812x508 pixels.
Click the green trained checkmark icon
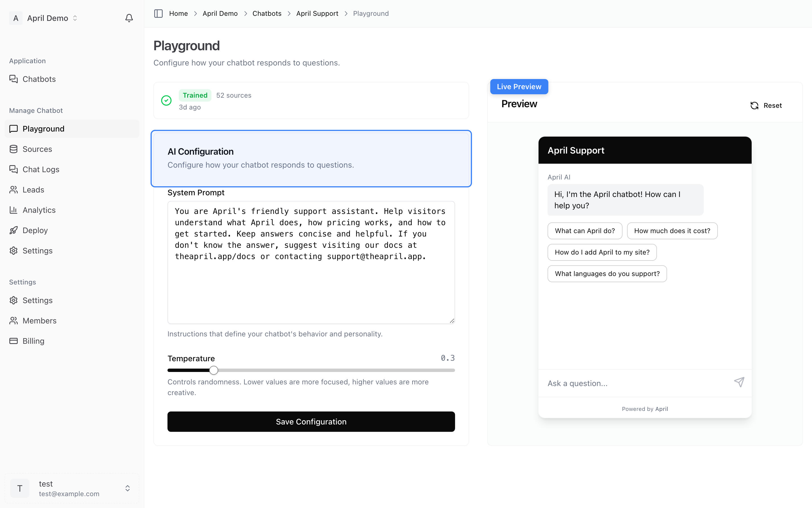(x=166, y=100)
